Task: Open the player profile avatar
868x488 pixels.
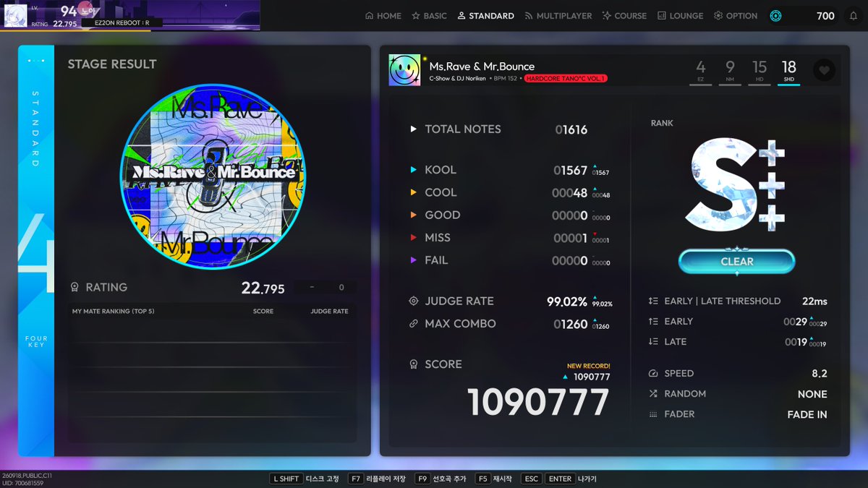Action: [16, 16]
